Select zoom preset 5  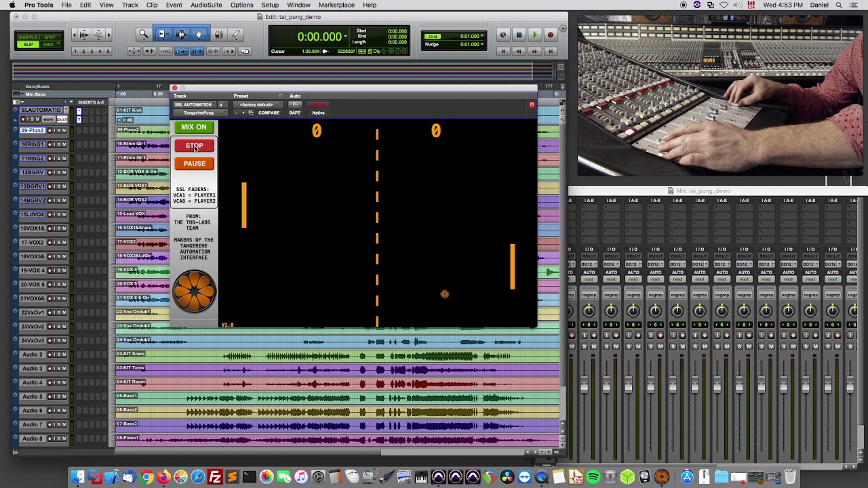pos(108,51)
